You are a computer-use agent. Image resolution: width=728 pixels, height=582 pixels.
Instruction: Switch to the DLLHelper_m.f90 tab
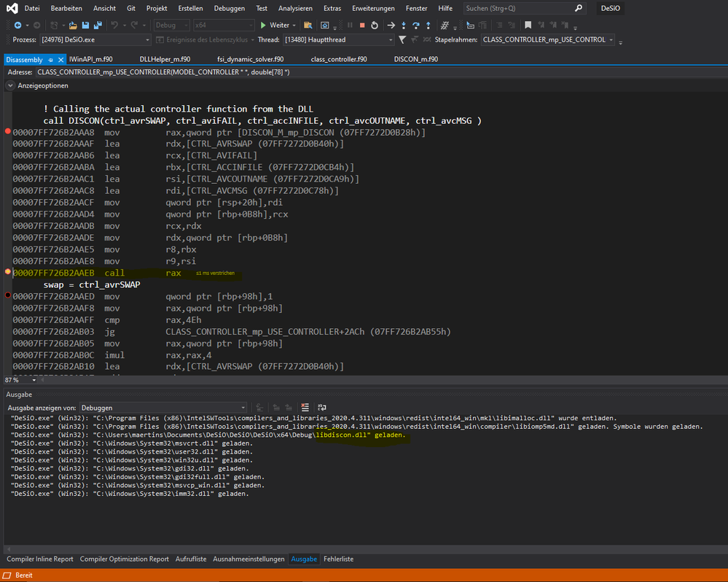click(x=165, y=60)
